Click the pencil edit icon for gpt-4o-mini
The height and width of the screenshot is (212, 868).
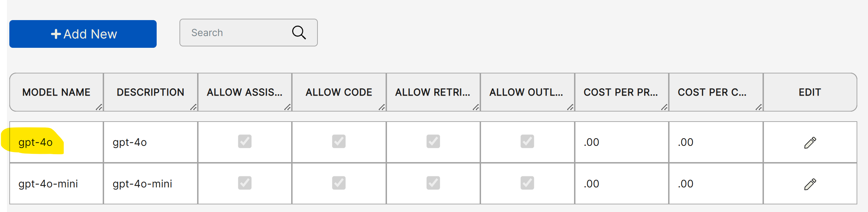tap(810, 184)
